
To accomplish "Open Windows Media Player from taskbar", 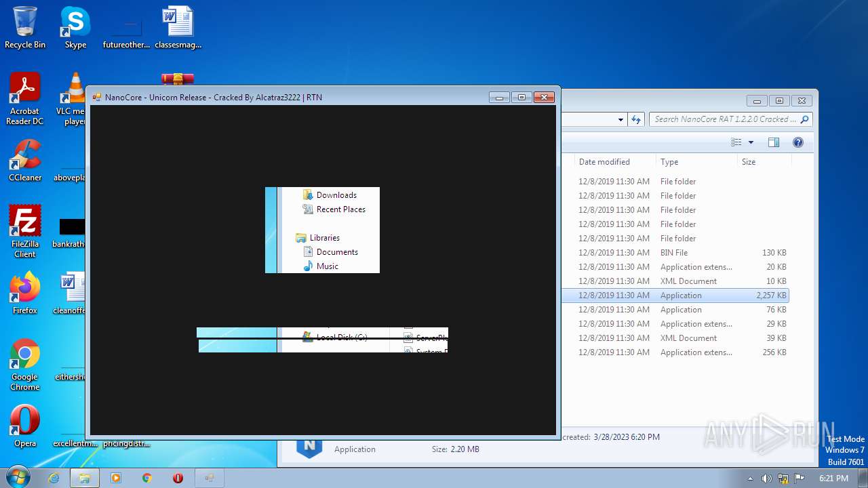I will 116,478.
